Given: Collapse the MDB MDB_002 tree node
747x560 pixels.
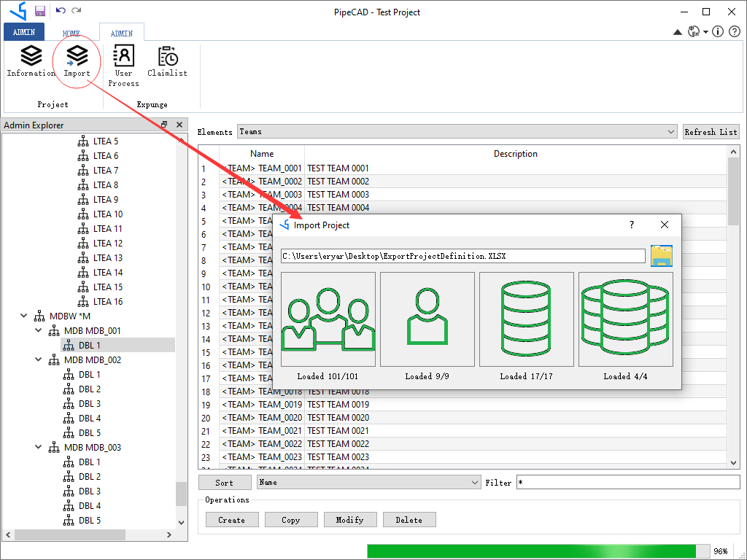Looking at the screenshot, I should pyautogui.click(x=38, y=359).
